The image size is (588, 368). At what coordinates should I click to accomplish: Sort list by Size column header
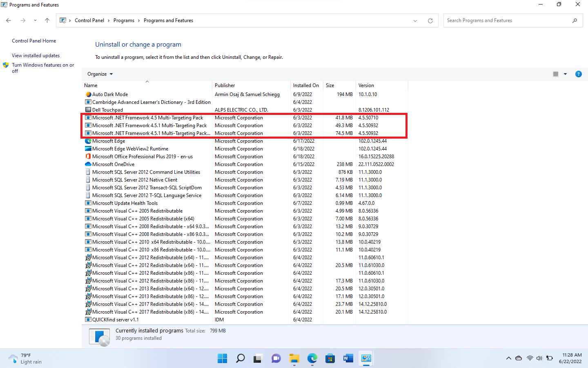coord(339,85)
